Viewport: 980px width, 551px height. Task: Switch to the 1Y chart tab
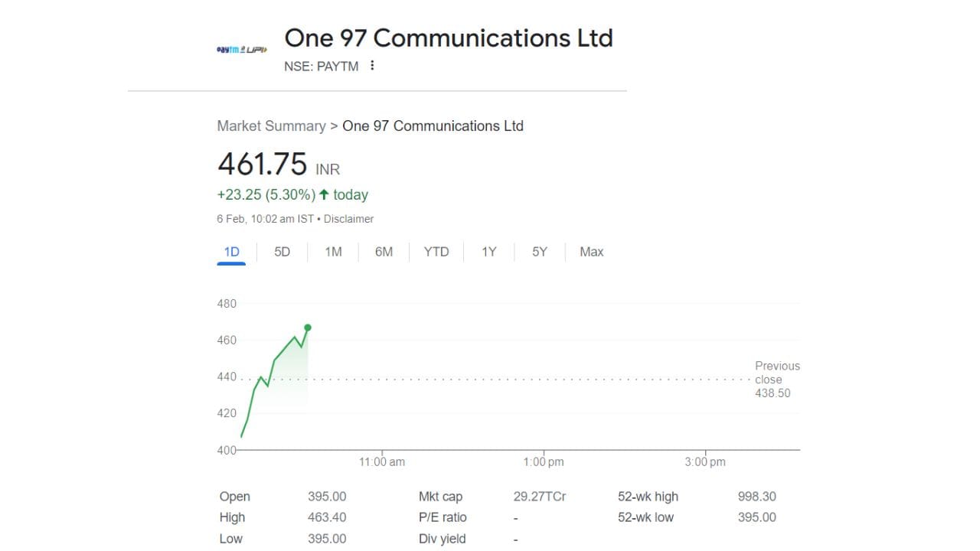click(x=488, y=252)
